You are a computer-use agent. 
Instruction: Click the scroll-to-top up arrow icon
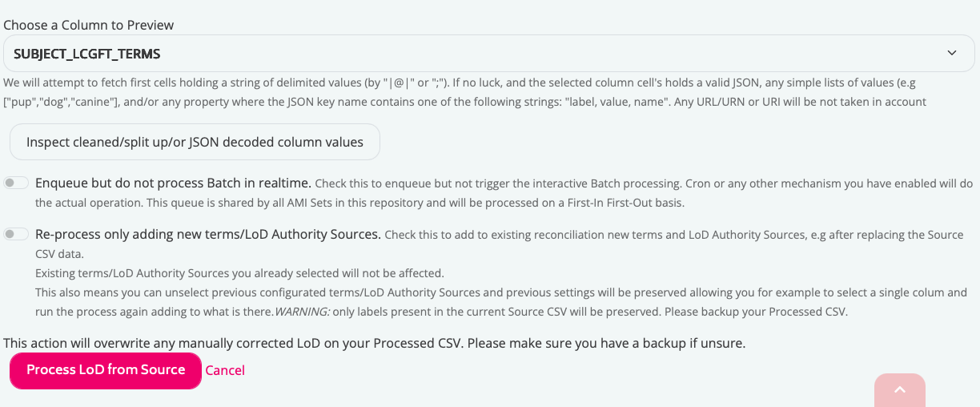pyautogui.click(x=899, y=389)
